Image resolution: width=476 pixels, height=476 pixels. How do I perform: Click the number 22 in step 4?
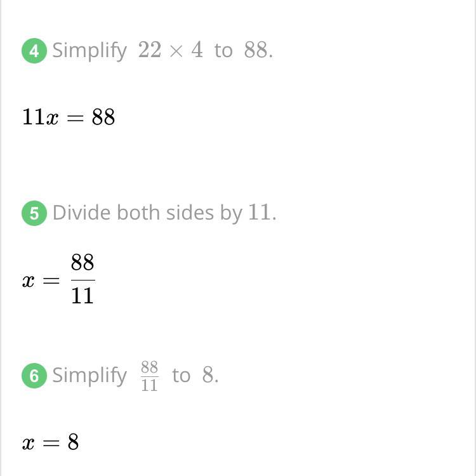150,50
